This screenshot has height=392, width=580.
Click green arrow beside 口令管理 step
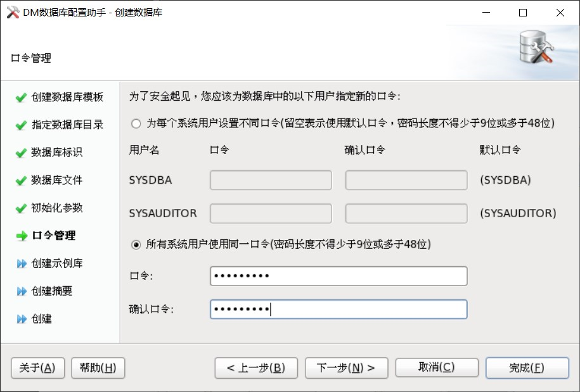(22, 236)
